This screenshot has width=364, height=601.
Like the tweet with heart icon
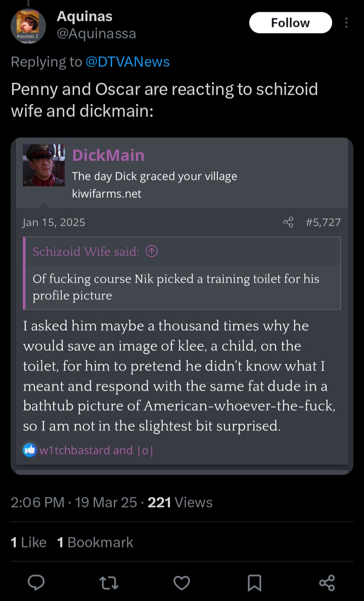pyautogui.click(x=181, y=583)
